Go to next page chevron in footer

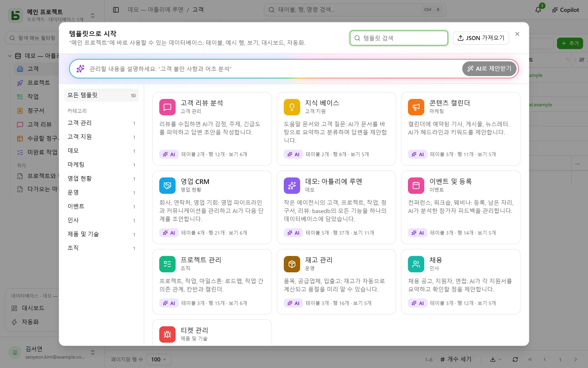pyautogui.click(x=575, y=359)
